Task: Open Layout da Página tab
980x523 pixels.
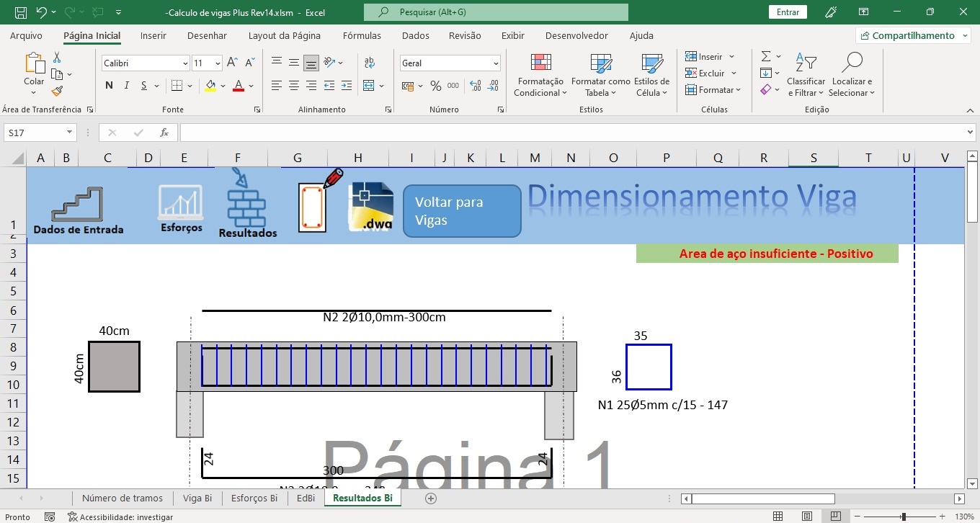Action: click(284, 35)
